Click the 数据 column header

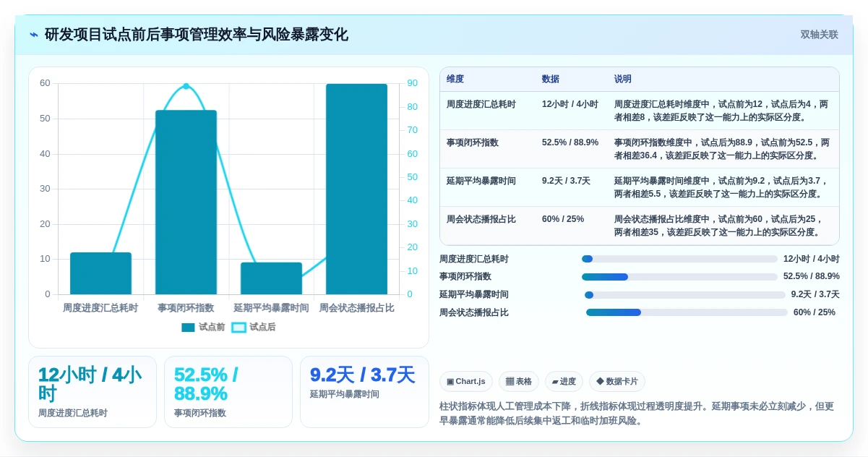[x=551, y=80]
